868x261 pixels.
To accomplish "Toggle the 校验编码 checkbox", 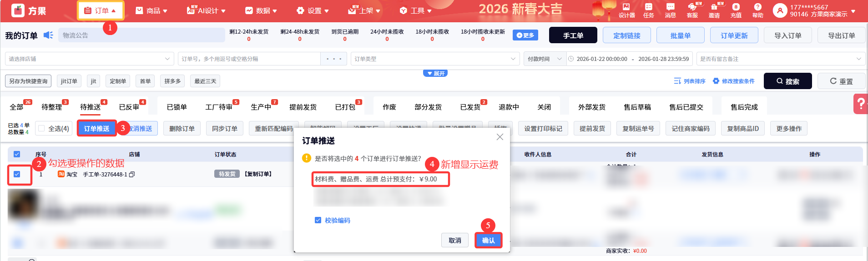I will pyautogui.click(x=318, y=220).
